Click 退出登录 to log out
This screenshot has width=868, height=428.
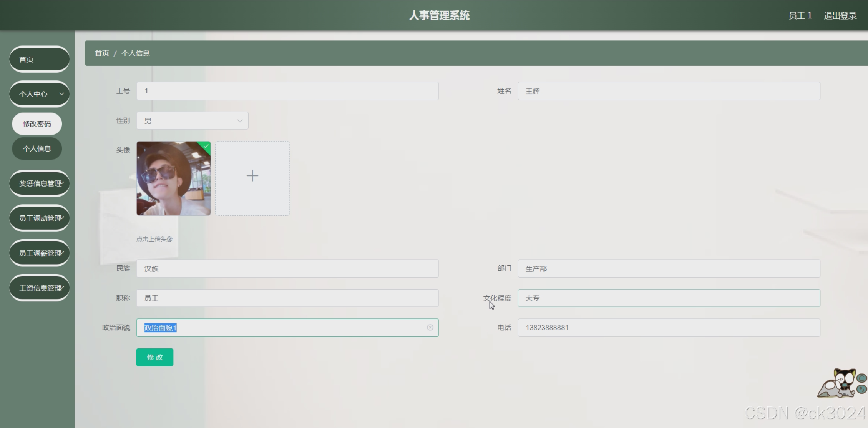pyautogui.click(x=840, y=16)
